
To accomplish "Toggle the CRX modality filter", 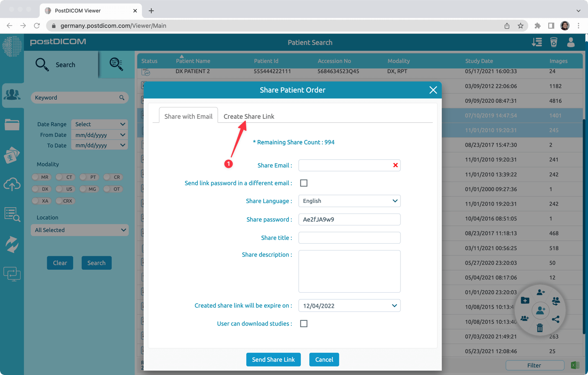I will [x=65, y=201].
